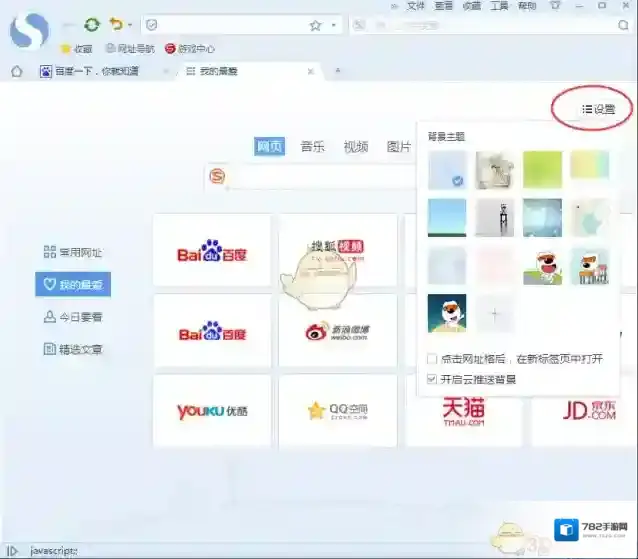
Task: Toggle the 设置 settings panel
Action: click(x=598, y=109)
